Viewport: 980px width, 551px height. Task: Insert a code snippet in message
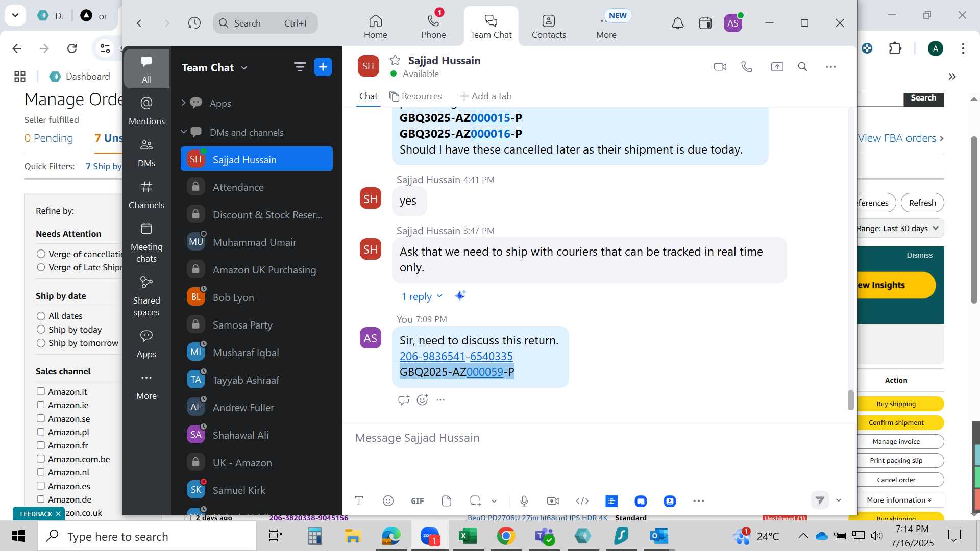pyautogui.click(x=582, y=501)
